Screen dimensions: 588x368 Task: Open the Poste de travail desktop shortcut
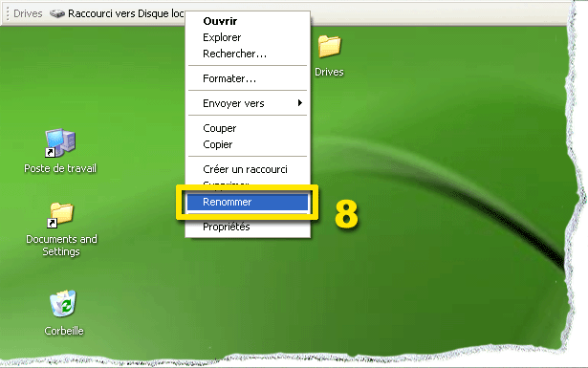[60, 142]
